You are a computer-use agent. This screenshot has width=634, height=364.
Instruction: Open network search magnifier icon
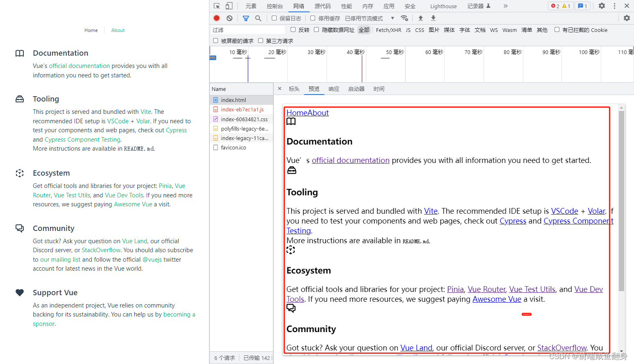coord(258,18)
